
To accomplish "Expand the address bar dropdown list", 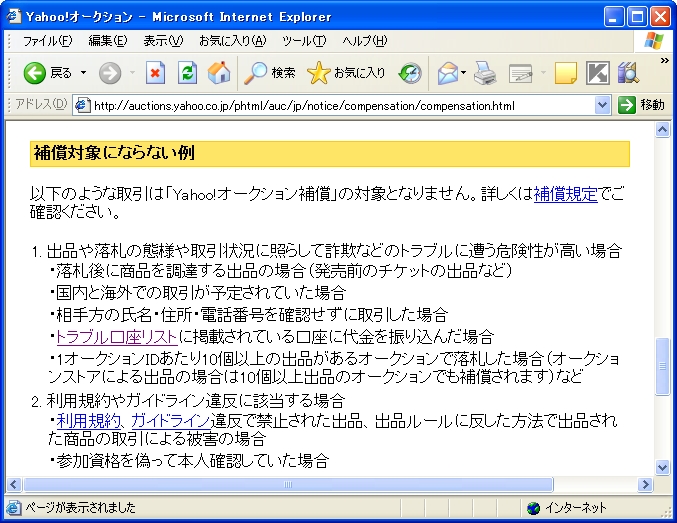I will click(603, 105).
